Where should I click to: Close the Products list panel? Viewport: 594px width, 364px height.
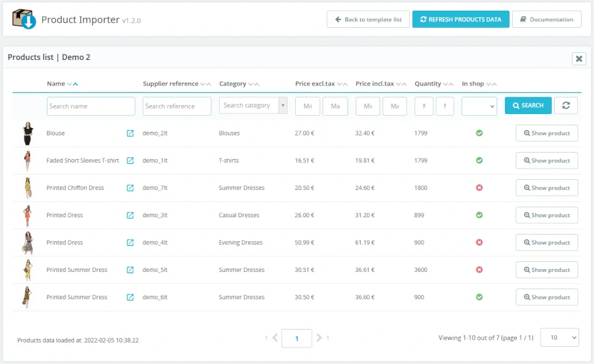579,59
